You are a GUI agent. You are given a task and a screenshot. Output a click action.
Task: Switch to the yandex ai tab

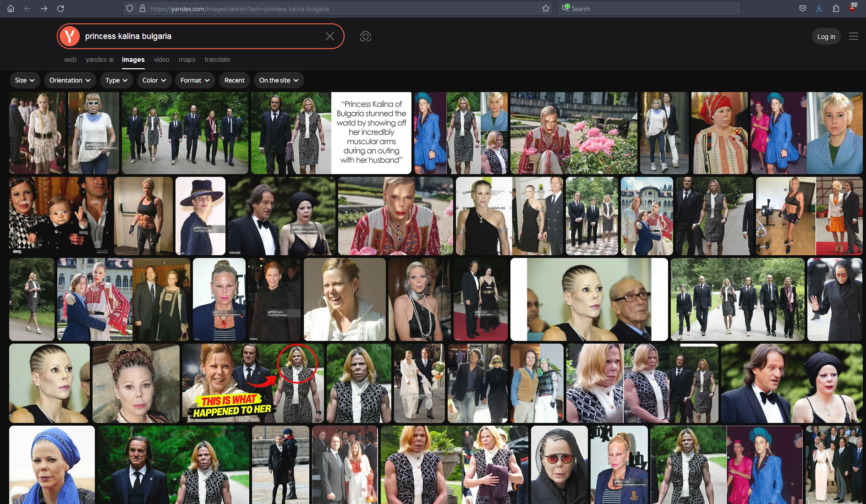point(99,60)
